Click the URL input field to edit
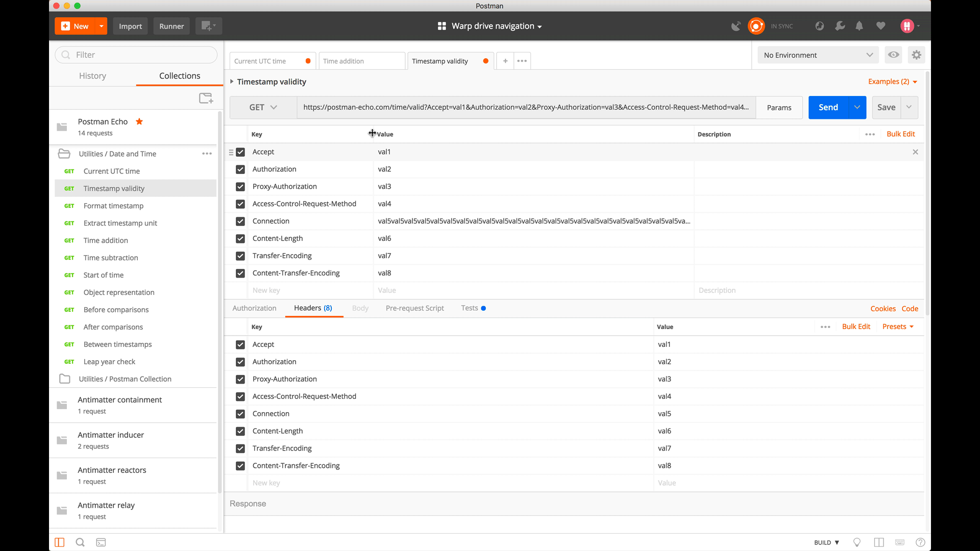 [525, 107]
